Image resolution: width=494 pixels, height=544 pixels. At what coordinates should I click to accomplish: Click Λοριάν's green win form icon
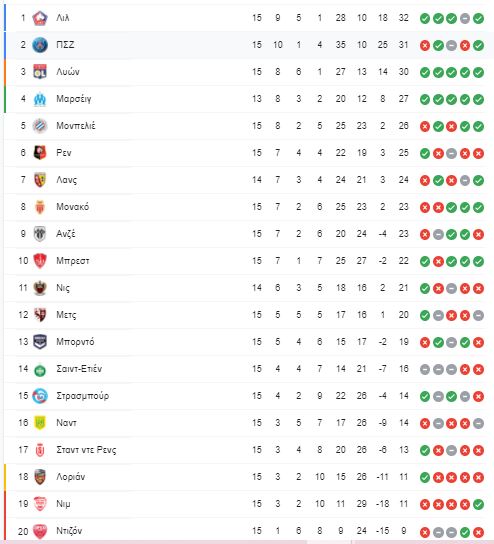pyautogui.click(x=425, y=477)
